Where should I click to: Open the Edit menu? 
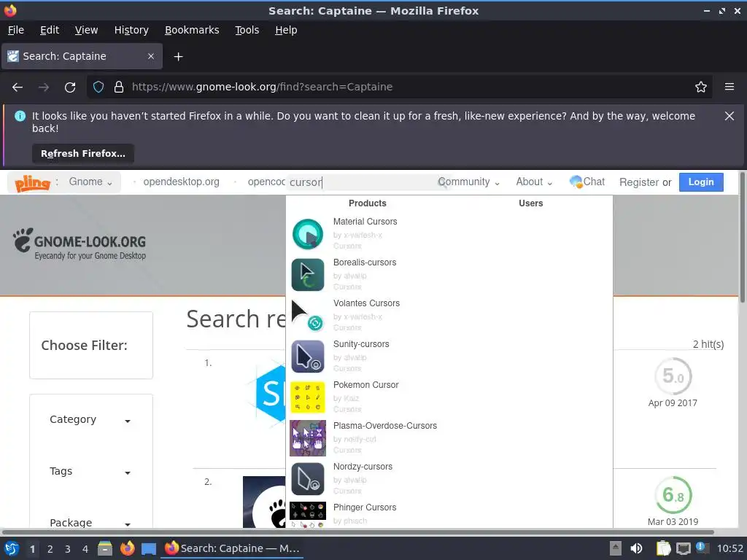point(50,30)
